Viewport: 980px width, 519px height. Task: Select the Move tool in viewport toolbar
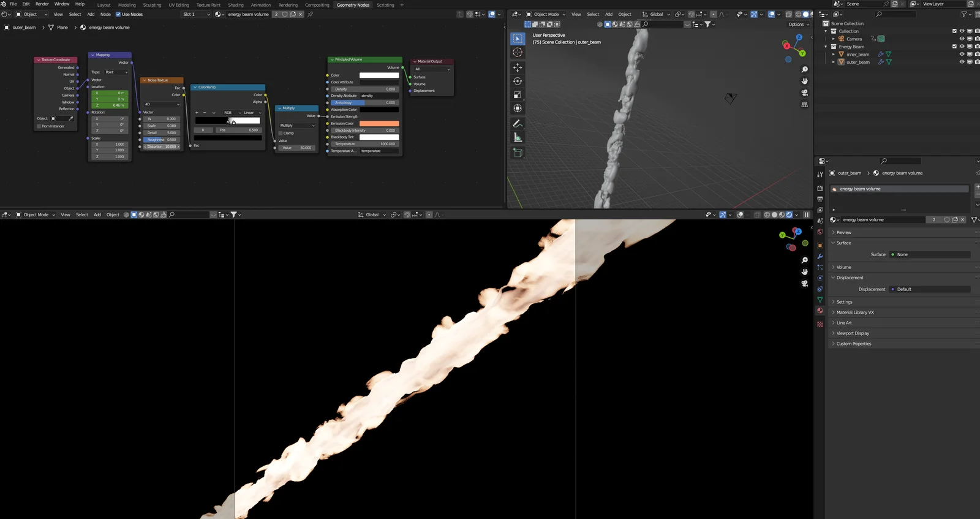tap(518, 67)
